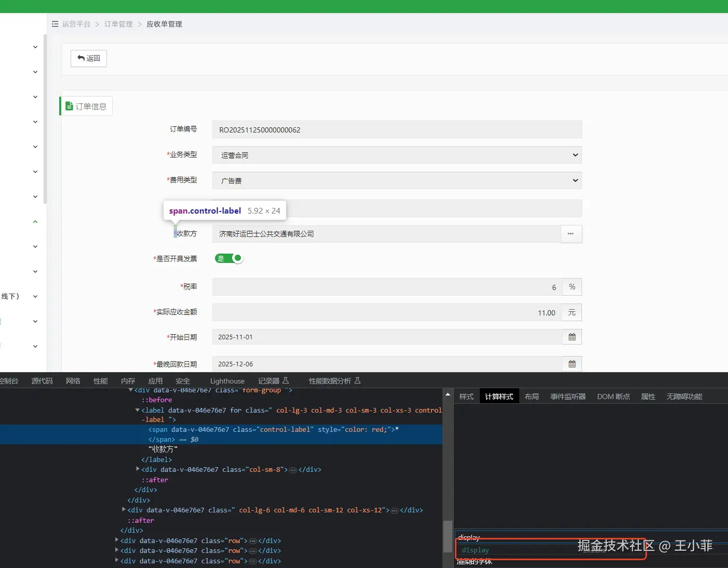The height and width of the screenshot is (568, 728).
Task: Open calendar icon for 开始日期 field
Action: pyautogui.click(x=572, y=337)
